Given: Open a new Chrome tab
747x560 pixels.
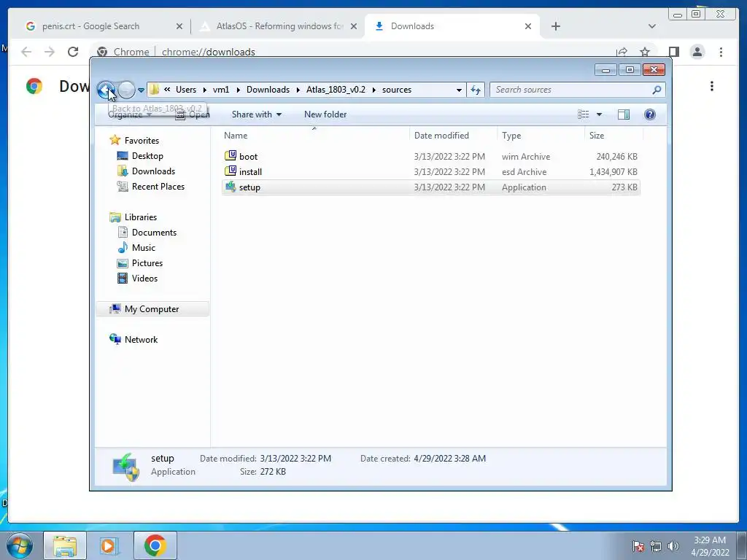Looking at the screenshot, I should coord(555,26).
